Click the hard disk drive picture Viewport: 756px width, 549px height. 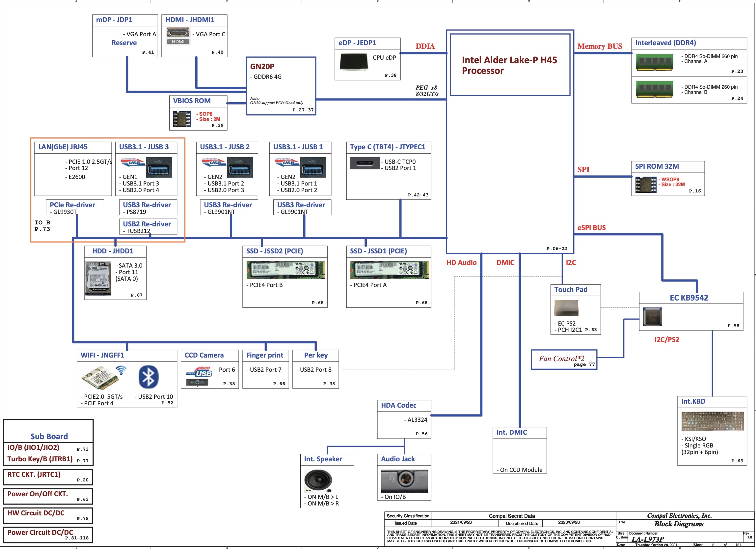(x=98, y=278)
